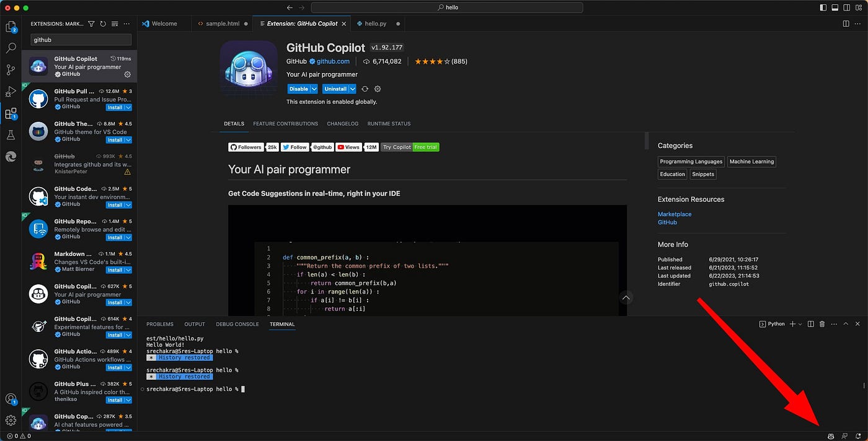Image resolution: width=868 pixels, height=441 pixels.
Task: Click the sync icon beside Uninstall button
Action: (365, 89)
